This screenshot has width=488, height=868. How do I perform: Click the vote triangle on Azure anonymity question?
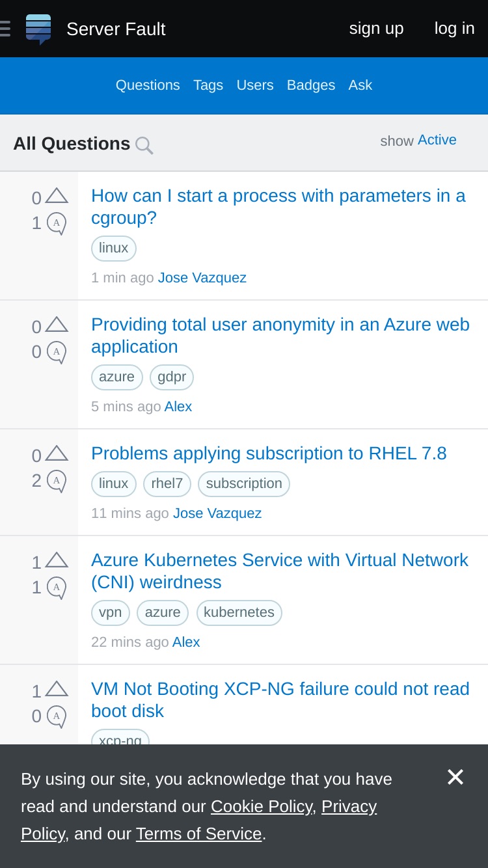click(x=57, y=325)
